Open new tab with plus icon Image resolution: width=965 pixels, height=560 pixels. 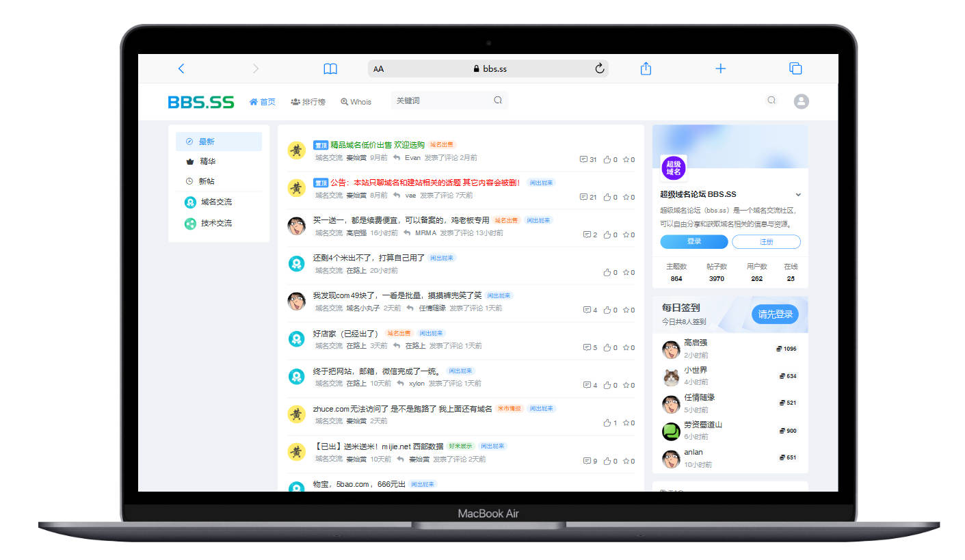(x=720, y=68)
